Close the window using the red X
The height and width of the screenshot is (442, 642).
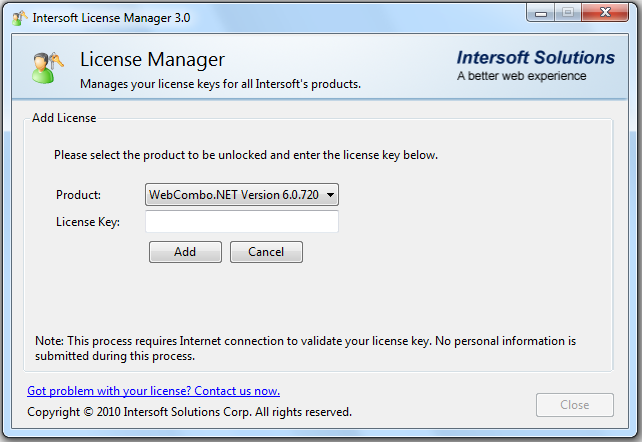tap(605, 15)
